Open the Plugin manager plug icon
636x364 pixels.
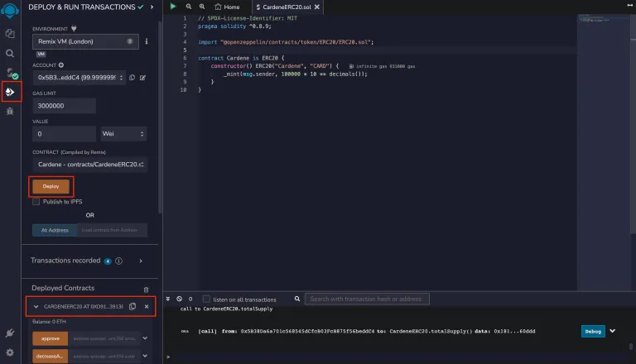10,333
